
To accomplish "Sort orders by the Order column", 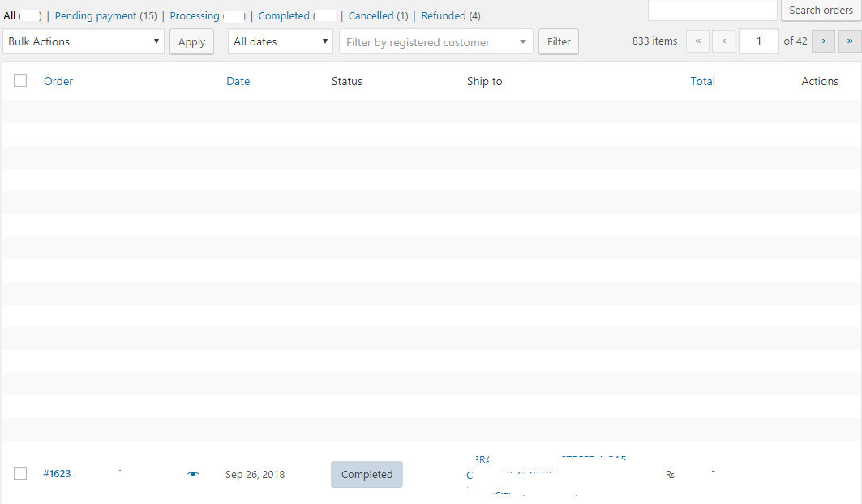I will click(58, 81).
